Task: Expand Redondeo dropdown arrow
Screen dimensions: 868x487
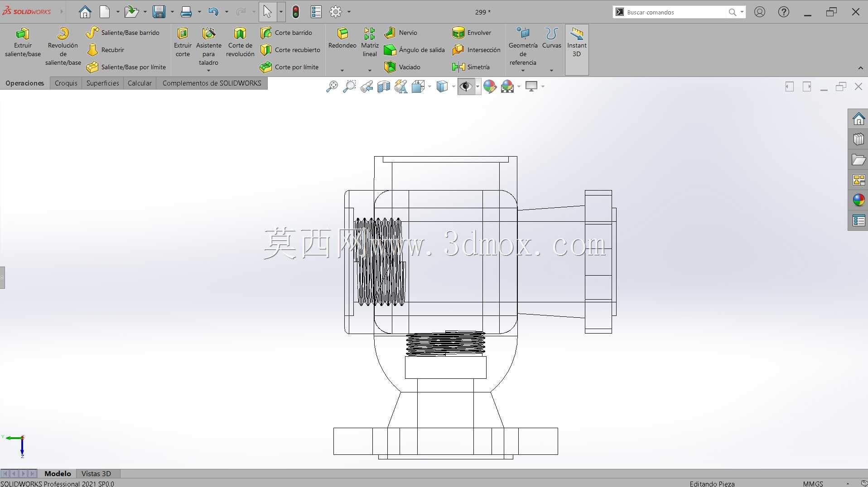Action: coord(342,71)
